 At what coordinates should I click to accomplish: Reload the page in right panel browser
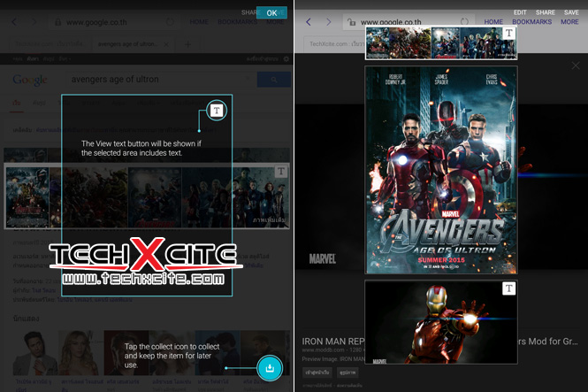(x=464, y=21)
